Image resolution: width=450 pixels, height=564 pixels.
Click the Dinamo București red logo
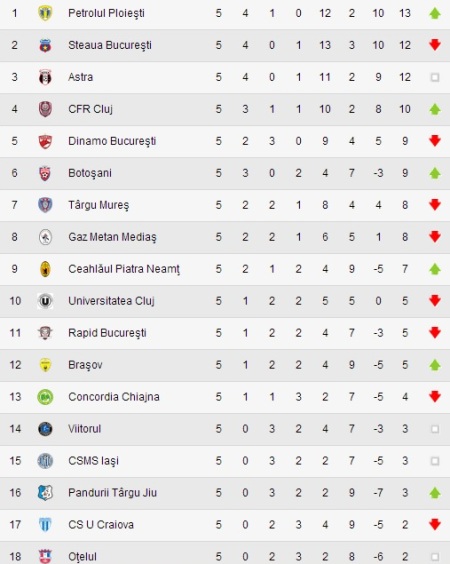(x=45, y=141)
